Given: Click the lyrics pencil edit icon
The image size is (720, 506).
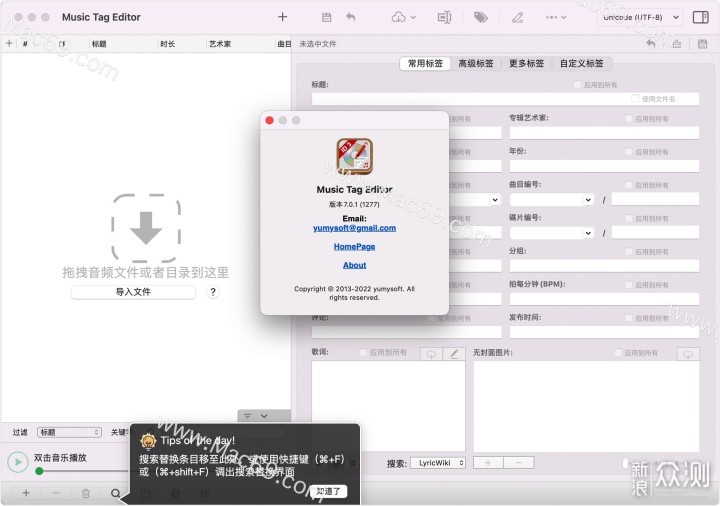Looking at the screenshot, I should [454, 354].
